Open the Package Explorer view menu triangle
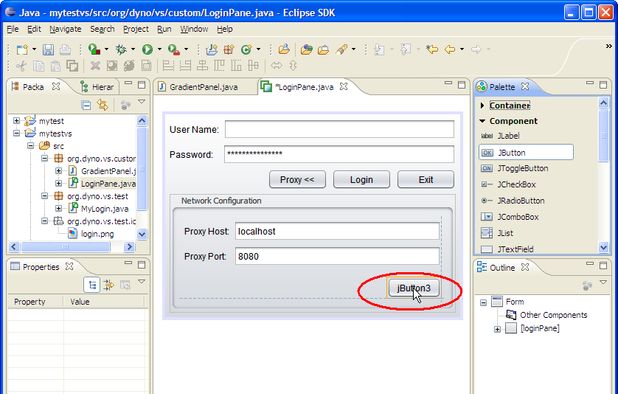The height and width of the screenshot is (394, 618). pos(141,102)
